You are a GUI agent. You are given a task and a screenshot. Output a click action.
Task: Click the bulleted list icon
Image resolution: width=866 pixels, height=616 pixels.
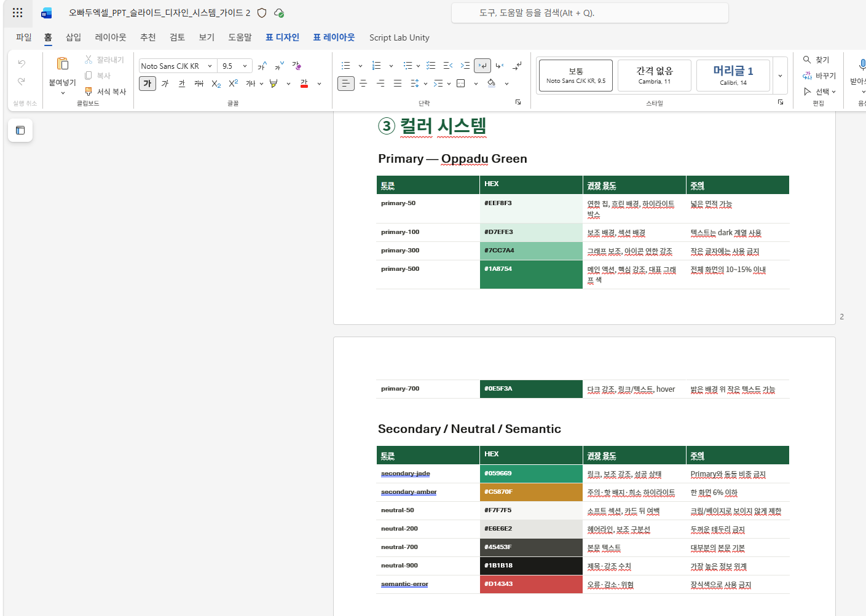(x=346, y=66)
